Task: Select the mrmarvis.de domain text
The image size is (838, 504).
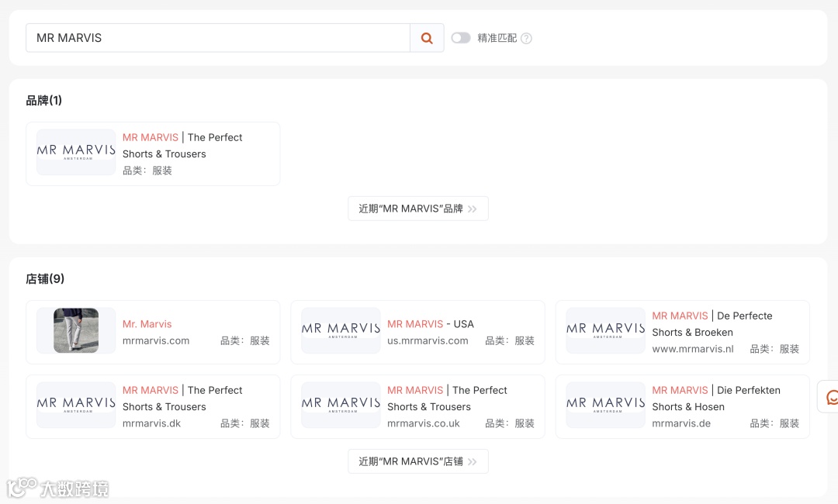Action: pos(681,423)
